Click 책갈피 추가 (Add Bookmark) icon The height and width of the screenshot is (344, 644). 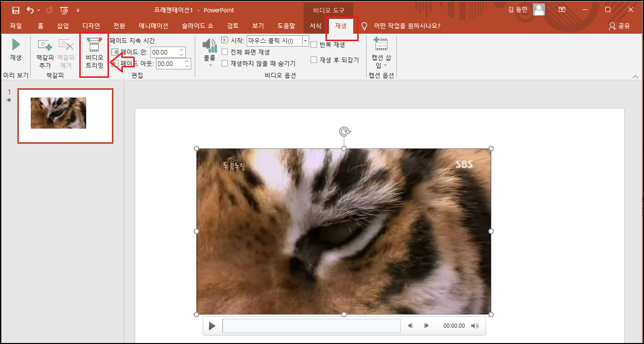pos(45,46)
